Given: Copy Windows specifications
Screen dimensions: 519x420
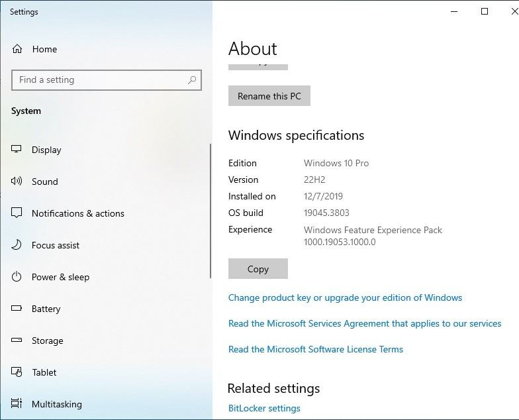Looking at the screenshot, I should pos(258,269).
